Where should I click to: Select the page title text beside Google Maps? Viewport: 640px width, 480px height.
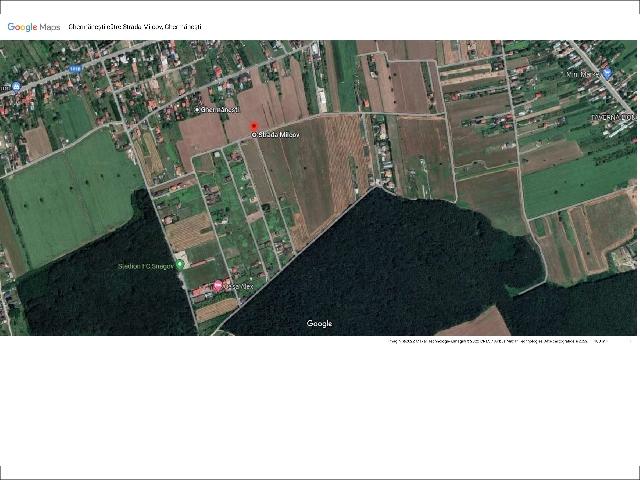coord(135,27)
